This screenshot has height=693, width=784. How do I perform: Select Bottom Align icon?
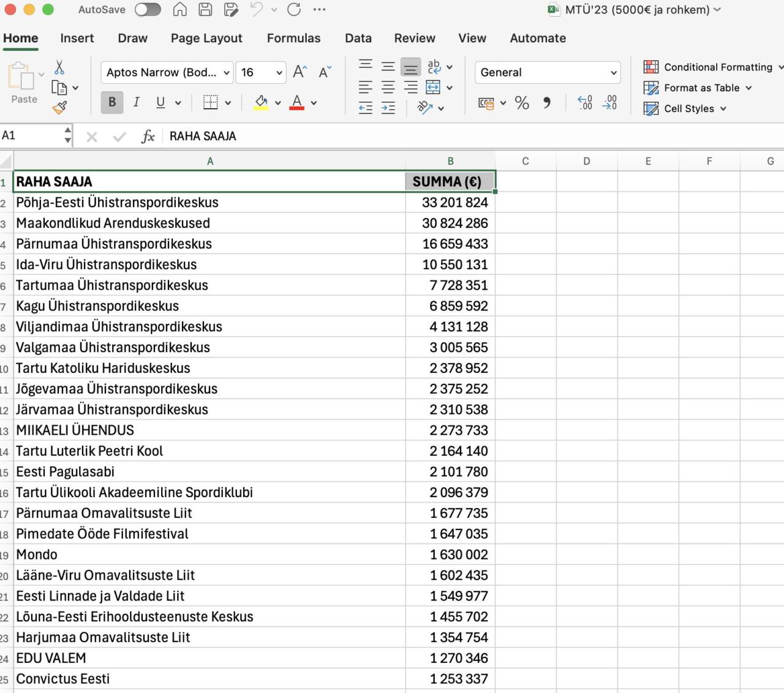coord(411,67)
